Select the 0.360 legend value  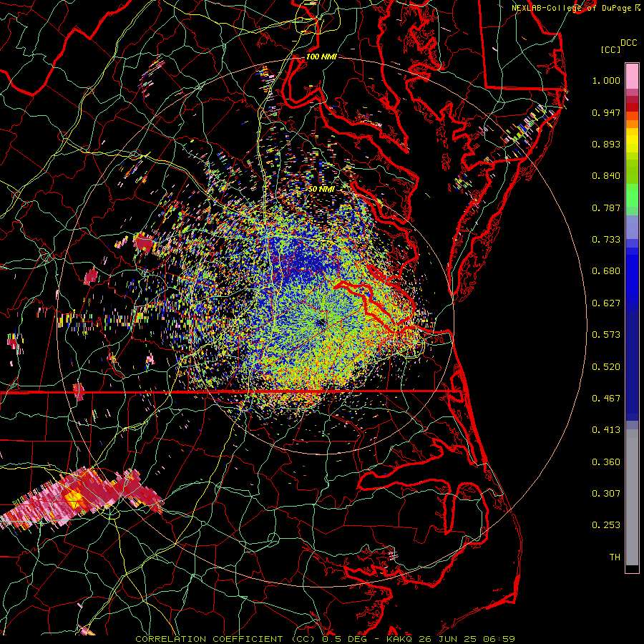(x=606, y=462)
